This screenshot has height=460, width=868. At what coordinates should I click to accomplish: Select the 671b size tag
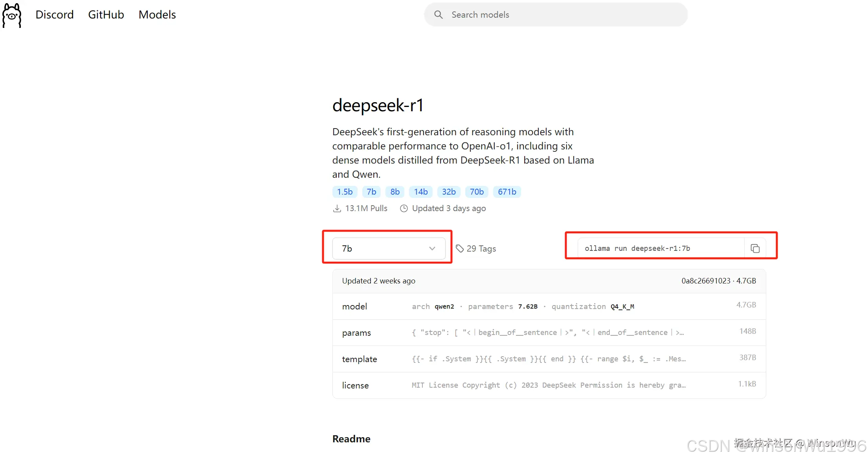click(506, 192)
